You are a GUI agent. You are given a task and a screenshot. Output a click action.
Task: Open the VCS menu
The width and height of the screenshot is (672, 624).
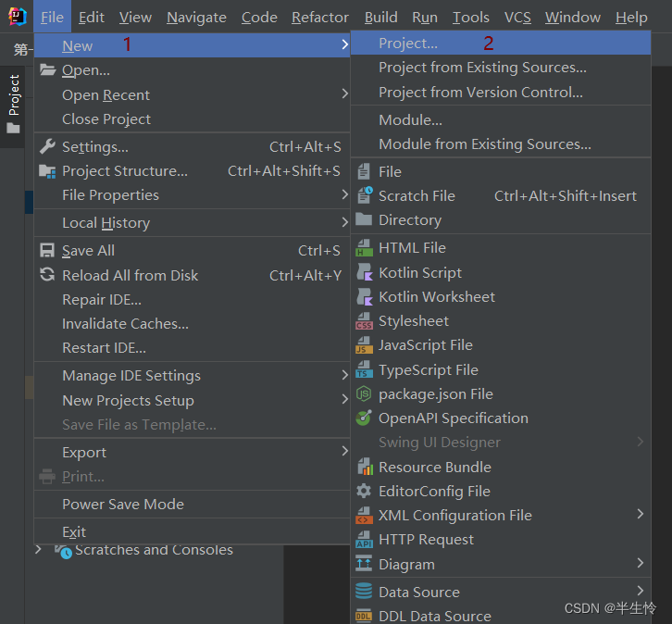coord(517,18)
